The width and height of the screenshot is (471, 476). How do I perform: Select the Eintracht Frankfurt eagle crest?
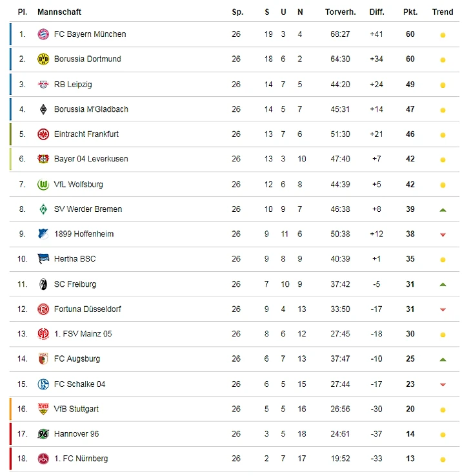[x=43, y=134]
